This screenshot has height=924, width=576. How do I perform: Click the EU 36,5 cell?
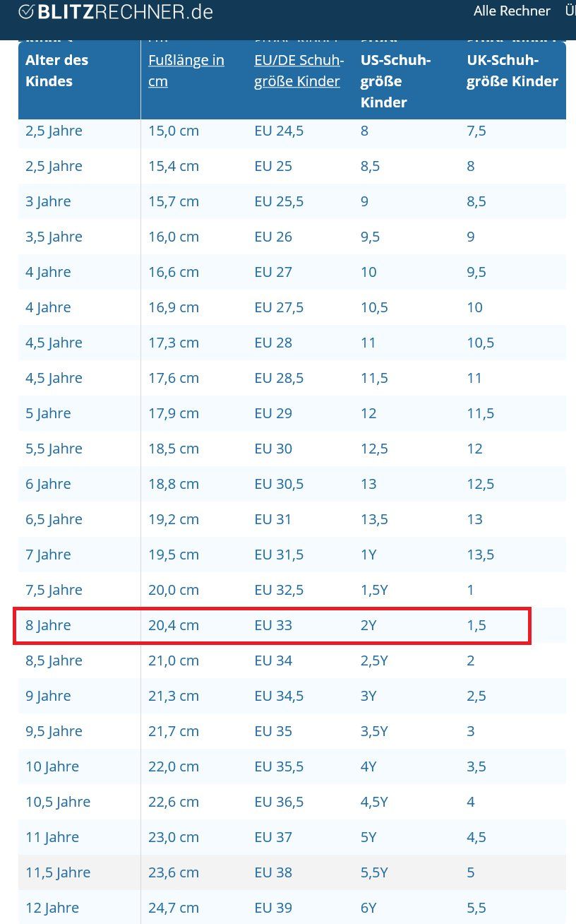click(x=279, y=802)
